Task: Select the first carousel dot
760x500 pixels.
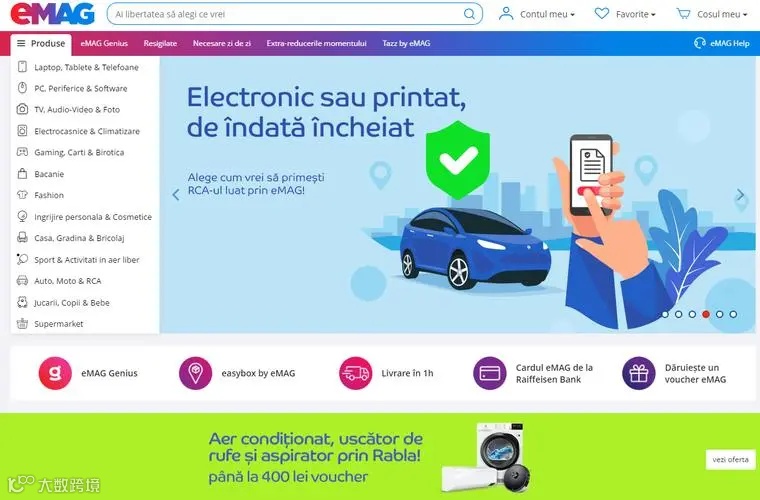Action: pos(665,314)
